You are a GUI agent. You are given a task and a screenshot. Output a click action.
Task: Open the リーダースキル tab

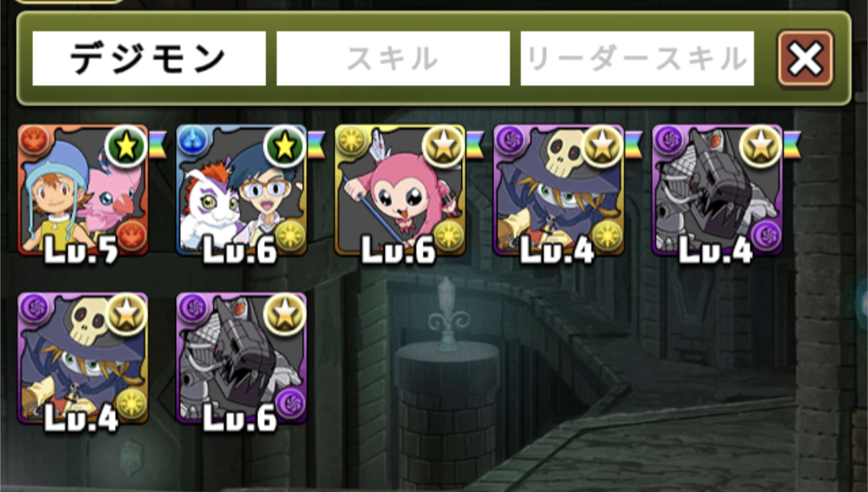point(637,59)
